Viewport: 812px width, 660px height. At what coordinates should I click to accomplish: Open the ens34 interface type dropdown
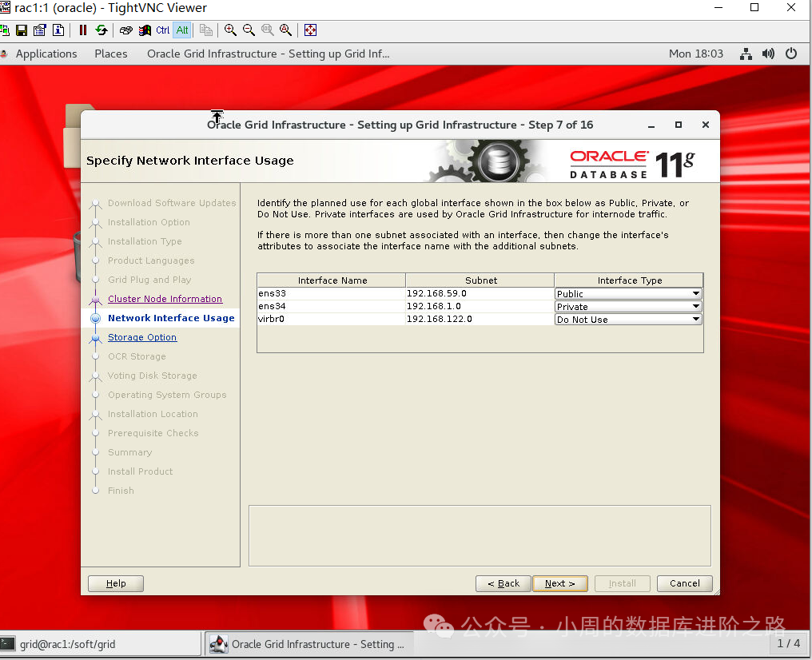(628, 307)
